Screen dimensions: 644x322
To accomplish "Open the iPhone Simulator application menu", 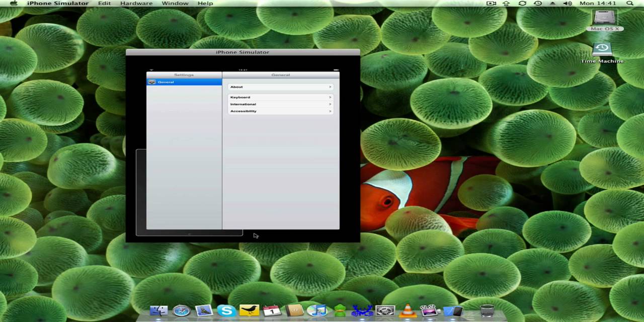I will [57, 3].
